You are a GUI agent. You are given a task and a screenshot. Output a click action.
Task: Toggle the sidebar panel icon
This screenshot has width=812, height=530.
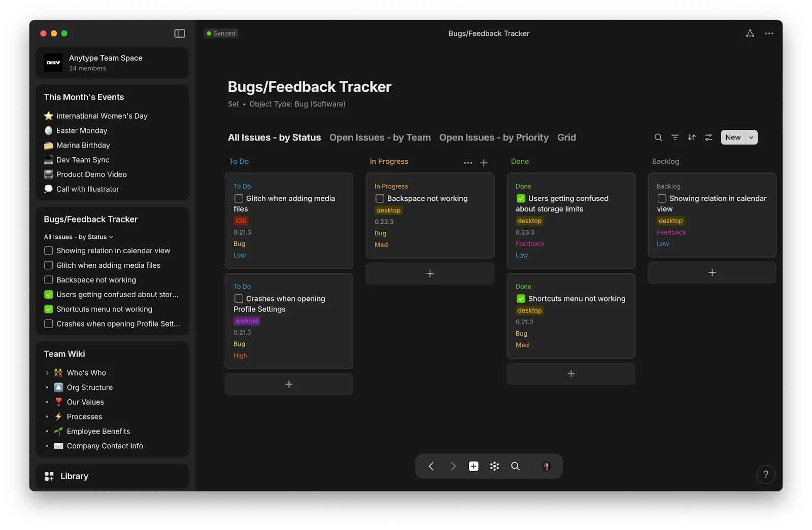(180, 33)
